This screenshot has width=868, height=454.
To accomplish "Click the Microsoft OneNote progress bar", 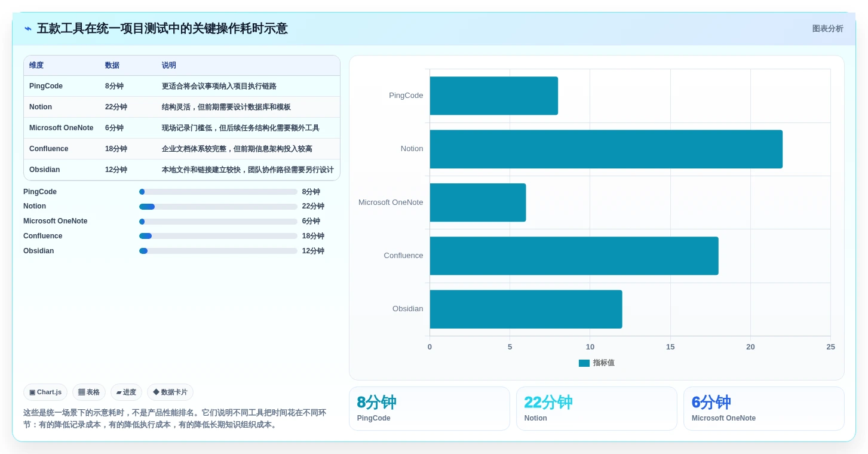I will click(x=218, y=222).
